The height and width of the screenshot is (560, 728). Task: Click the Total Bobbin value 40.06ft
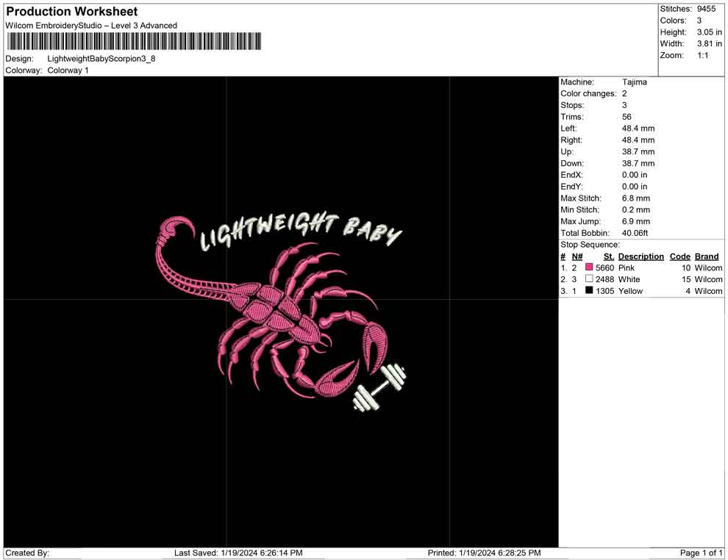(x=635, y=233)
